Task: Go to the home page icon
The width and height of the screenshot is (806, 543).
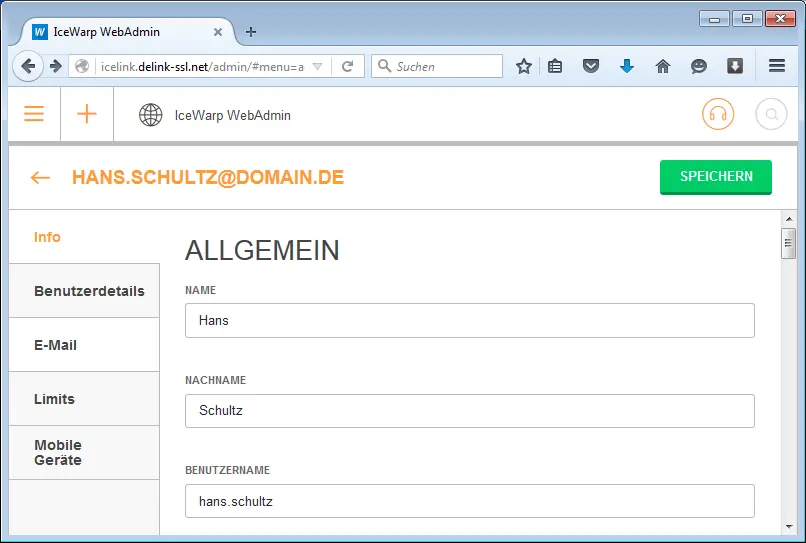Action: pos(663,66)
